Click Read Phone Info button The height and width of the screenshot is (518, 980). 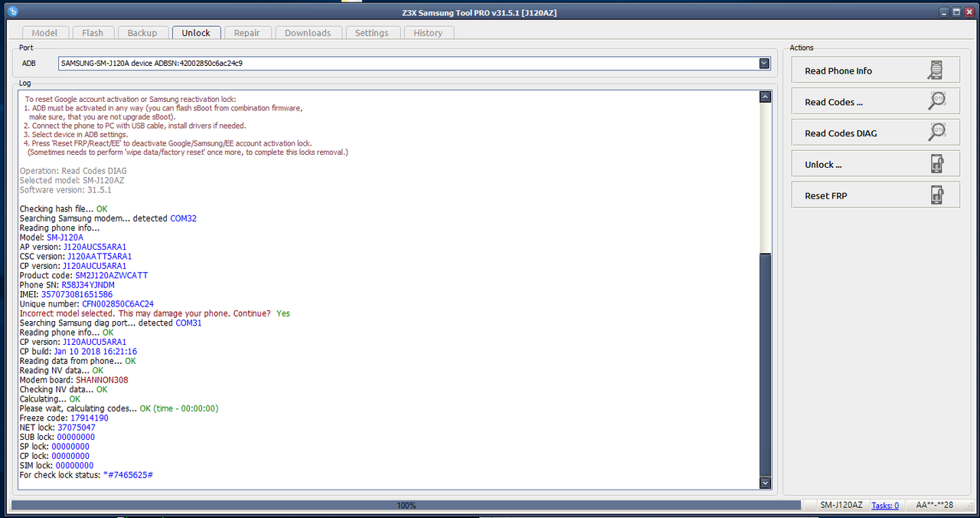[875, 70]
